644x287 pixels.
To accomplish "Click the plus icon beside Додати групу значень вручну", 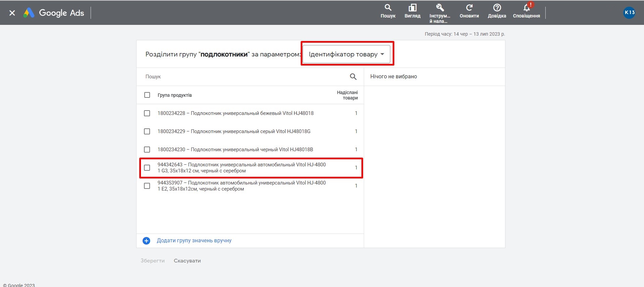I will point(146,241).
